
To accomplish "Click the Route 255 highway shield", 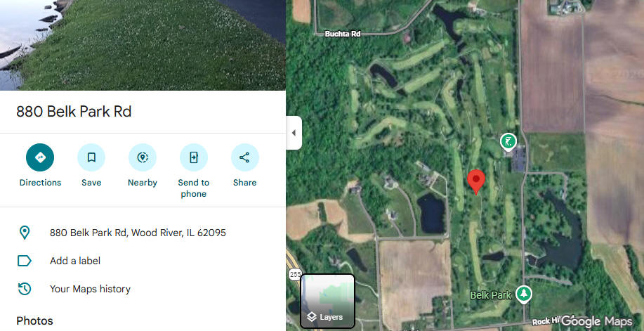I will click(295, 274).
